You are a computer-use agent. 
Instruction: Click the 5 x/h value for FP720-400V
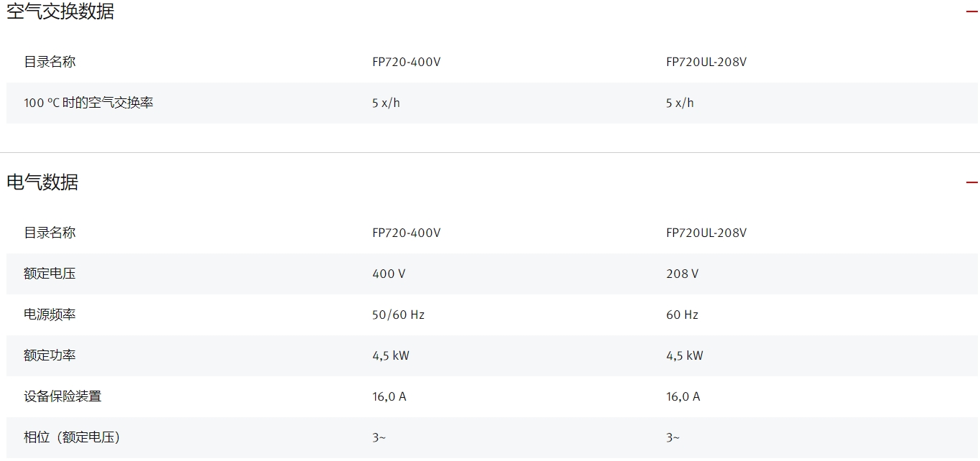[x=386, y=103]
